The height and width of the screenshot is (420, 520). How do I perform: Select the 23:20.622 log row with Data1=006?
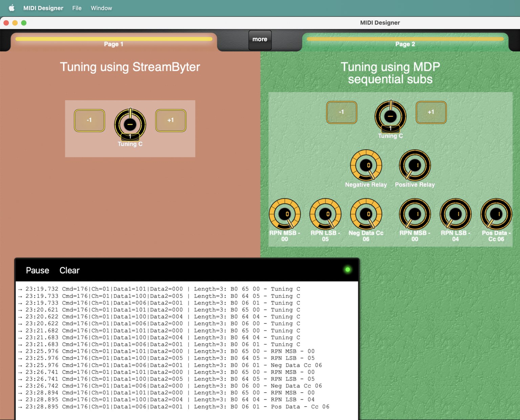pyautogui.click(x=159, y=324)
